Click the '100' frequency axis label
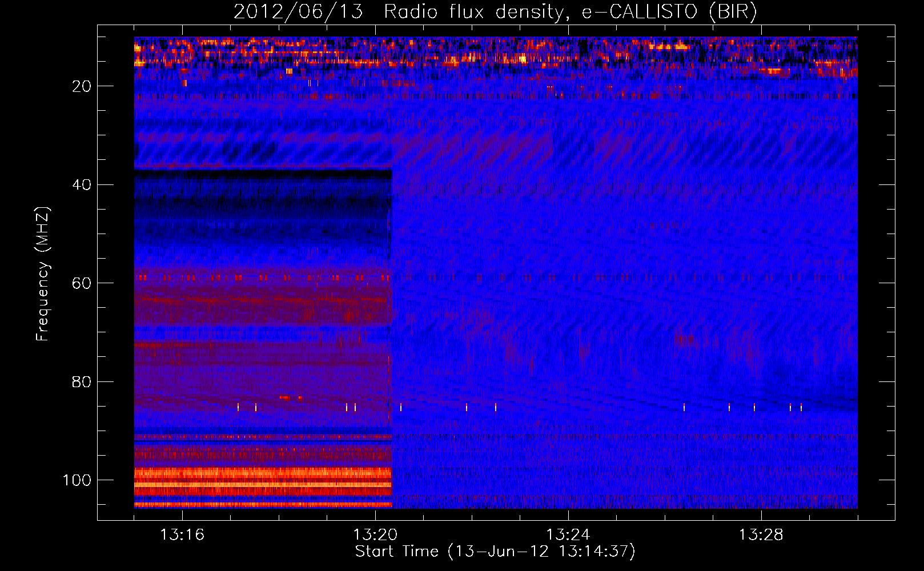The width and height of the screenshot is (924, 571). (x=77, y=480)
